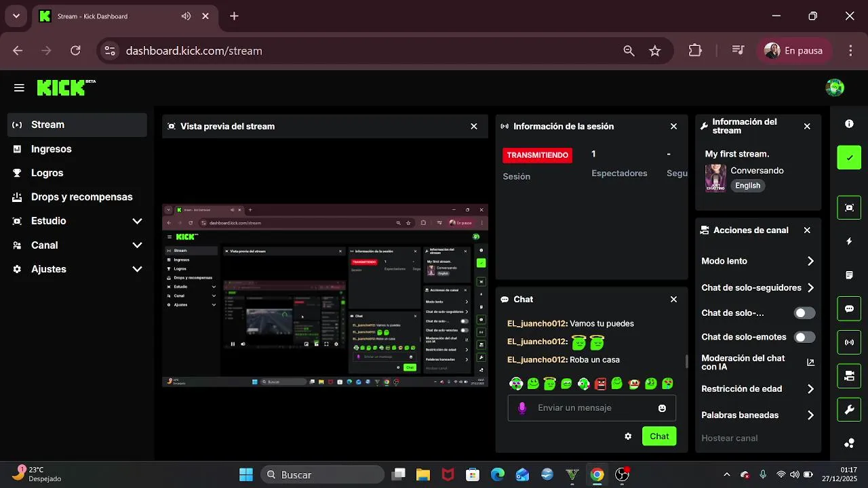Click the hamburger menu beside Kick logo
The image size is (868, 488).
[x=19, y=87]
